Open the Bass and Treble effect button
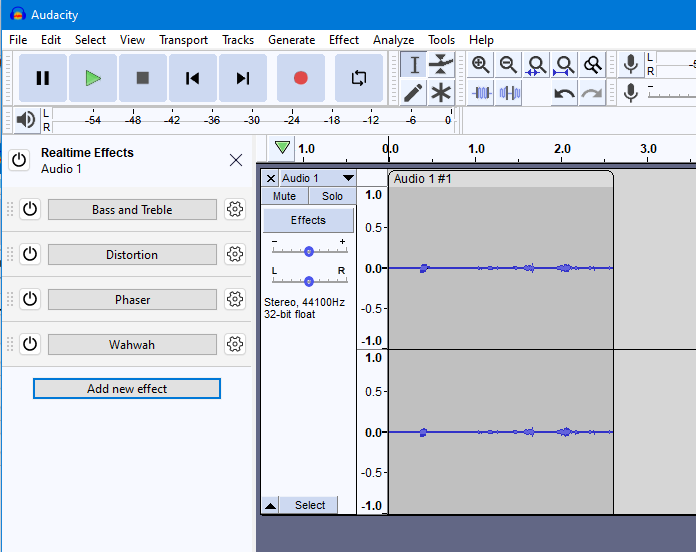Screen dimensions: 696x552 click(132, 209)
